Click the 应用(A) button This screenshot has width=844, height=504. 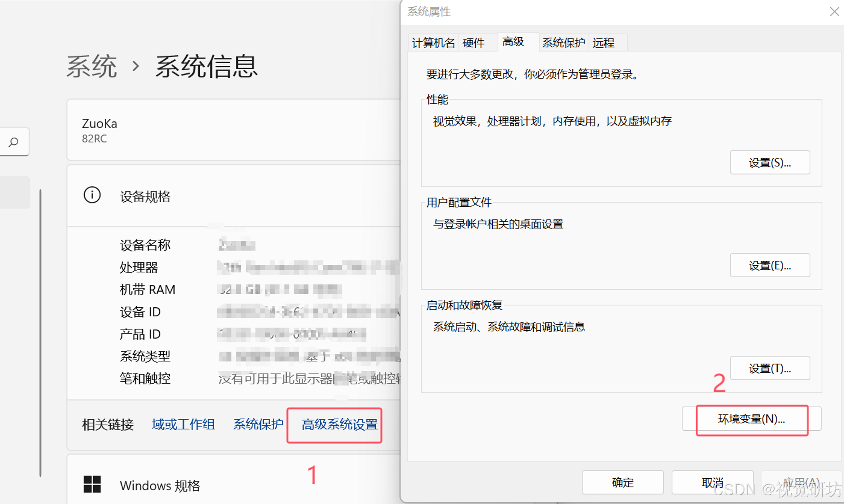coord(801,482)
